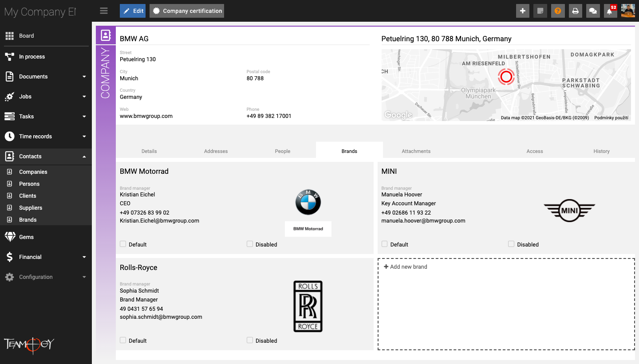Click the printer icon
The height and width of the screenshot is (364, 639).
click(x=575, y=11)
